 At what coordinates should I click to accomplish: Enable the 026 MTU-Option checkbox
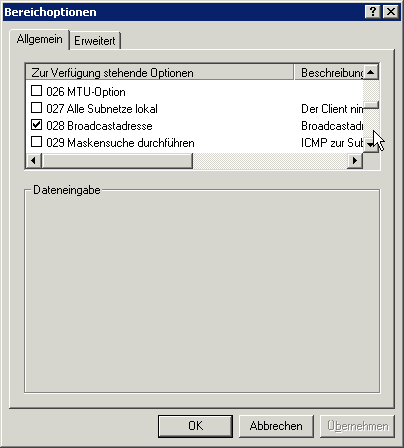tap(36, 91)
